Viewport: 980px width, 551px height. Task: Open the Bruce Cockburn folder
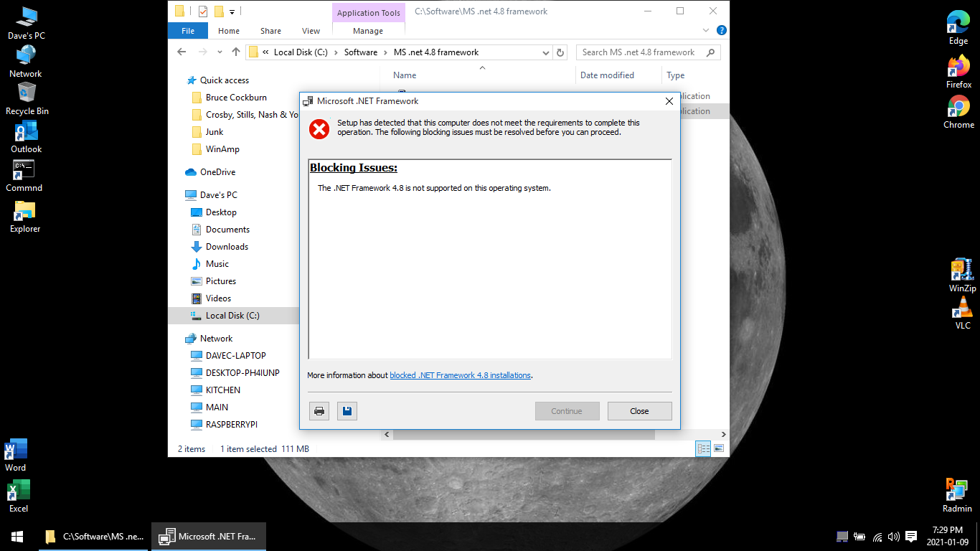click(236, 98)
